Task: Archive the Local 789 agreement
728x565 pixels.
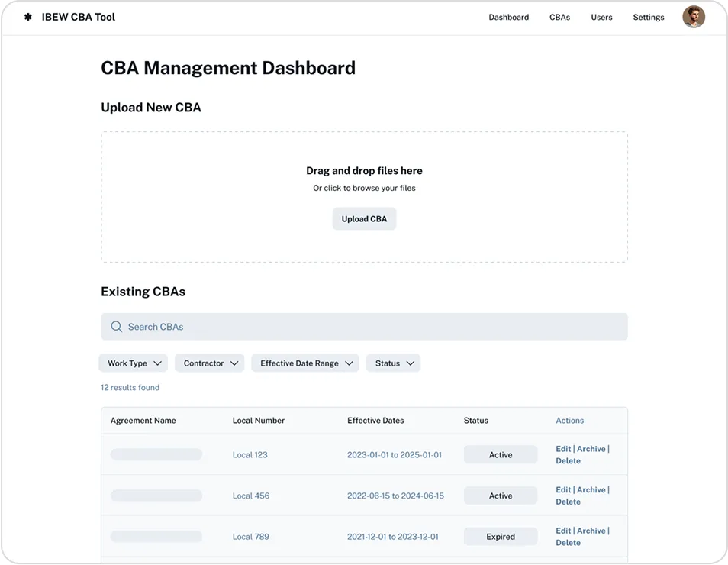Action: (591, 531)
